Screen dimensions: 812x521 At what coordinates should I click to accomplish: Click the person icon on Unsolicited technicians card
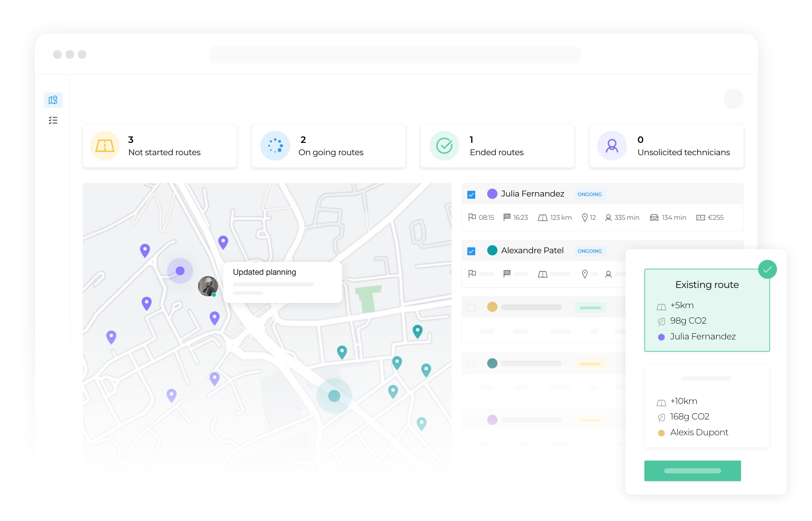[x=612, y=146]
